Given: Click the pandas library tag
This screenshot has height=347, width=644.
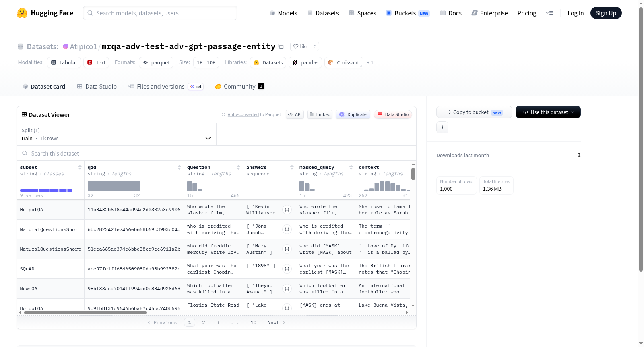Looking at the screenshot, I should tap(305, 62).
